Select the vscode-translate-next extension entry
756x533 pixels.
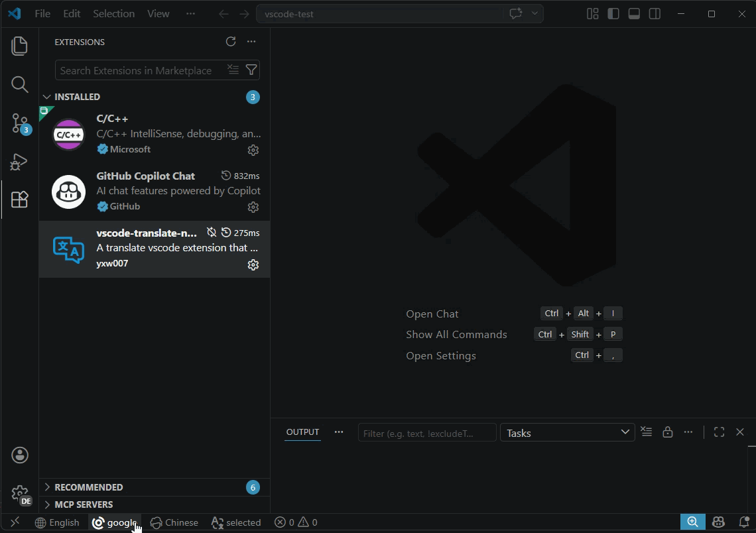155,249
